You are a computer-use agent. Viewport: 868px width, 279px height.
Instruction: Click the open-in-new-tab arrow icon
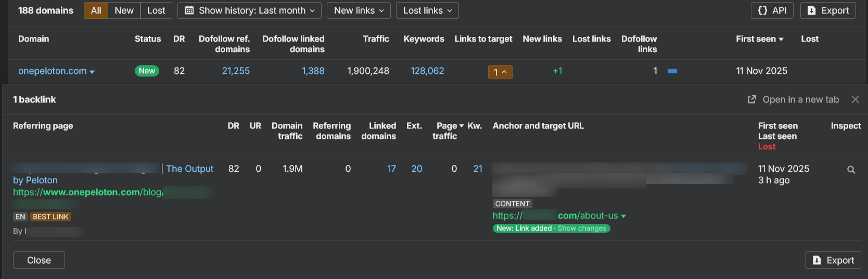tap(752, 99)
